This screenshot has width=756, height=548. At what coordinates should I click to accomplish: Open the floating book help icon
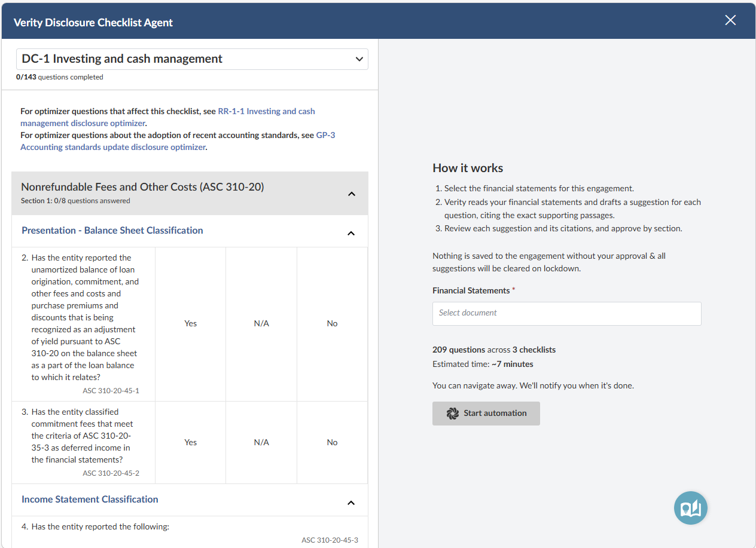(x=690, y=508)
